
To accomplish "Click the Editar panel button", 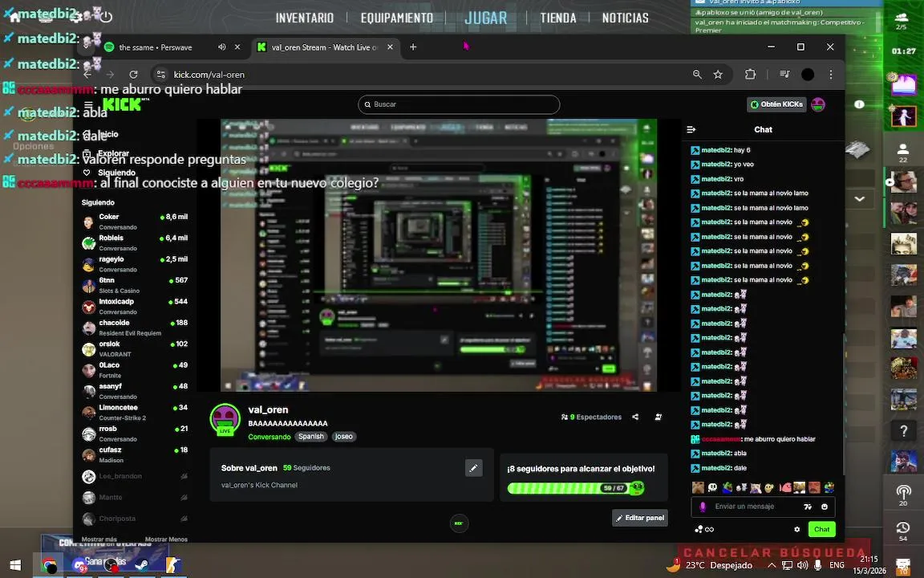I will [640, 518].
